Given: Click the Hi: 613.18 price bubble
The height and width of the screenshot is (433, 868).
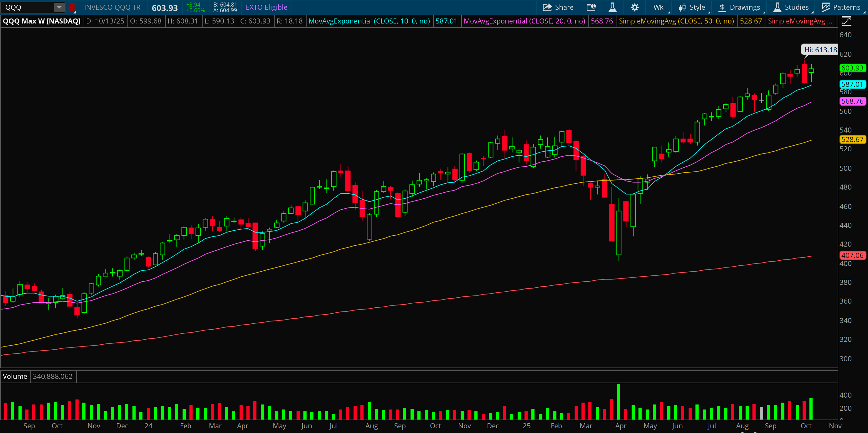Looking at the screenshot, I should click(820, 50).
